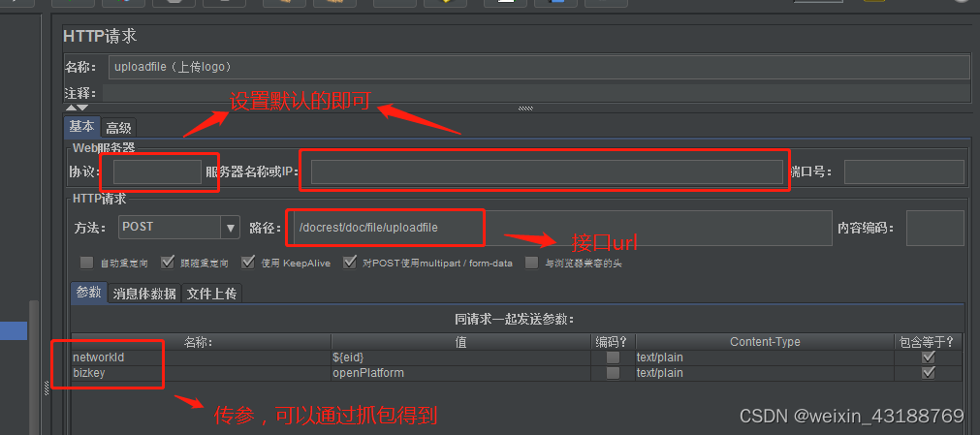
Task: Click the 注释 comment field
Action: pos(536,93)
